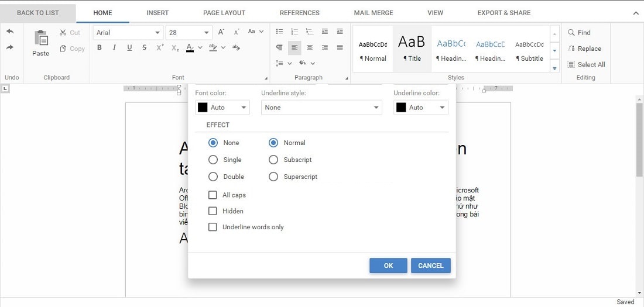Align text left
This screenshot has width=644, height=307.
click(x=294, y=47)
